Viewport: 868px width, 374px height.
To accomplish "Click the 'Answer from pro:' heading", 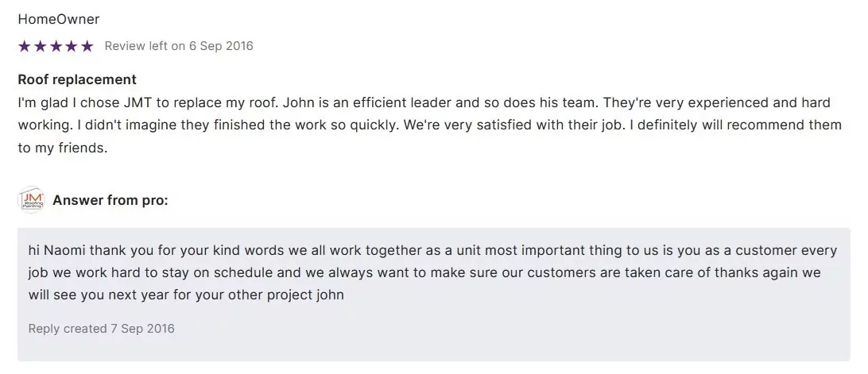I will point(110,200).
